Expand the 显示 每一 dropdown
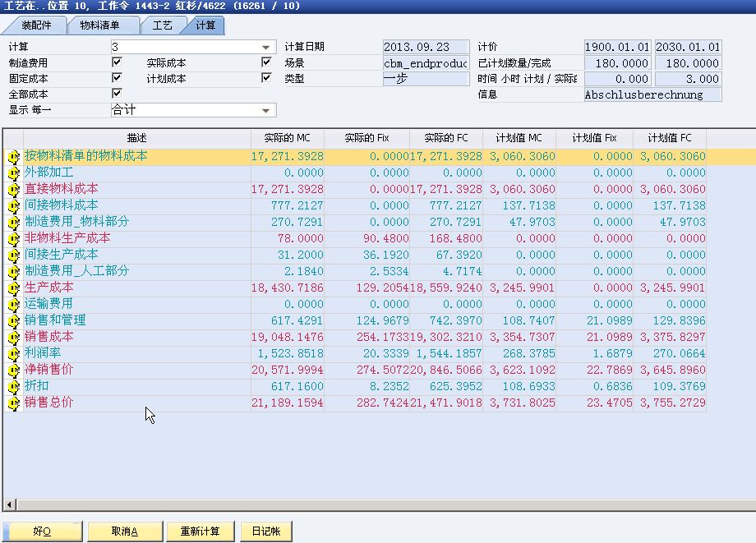Image resolution: width=756 pixels, height=543 pixels. 266,110
